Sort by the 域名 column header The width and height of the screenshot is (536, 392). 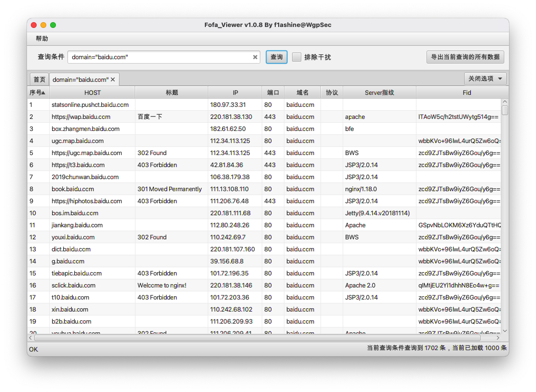tap(303, 92)
